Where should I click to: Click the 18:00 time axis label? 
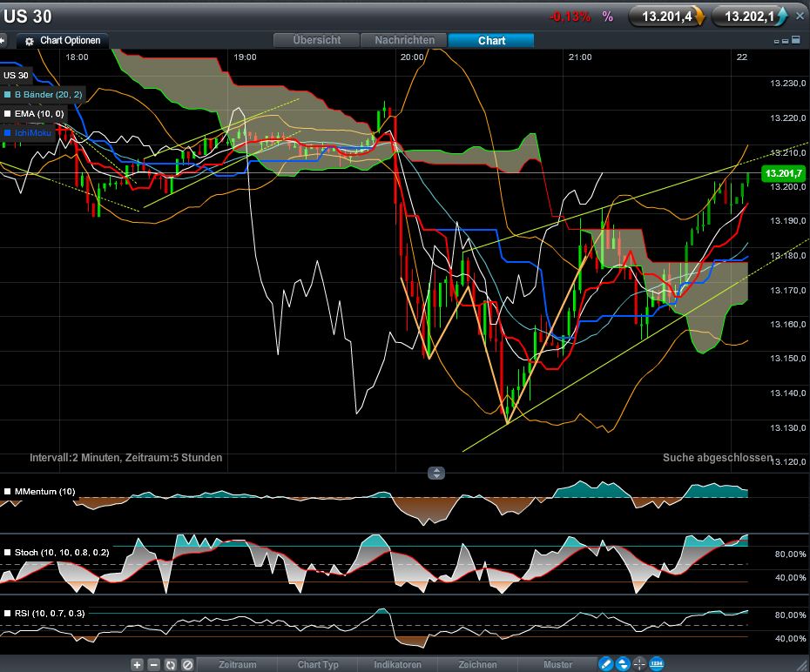(x=77, y=57)
